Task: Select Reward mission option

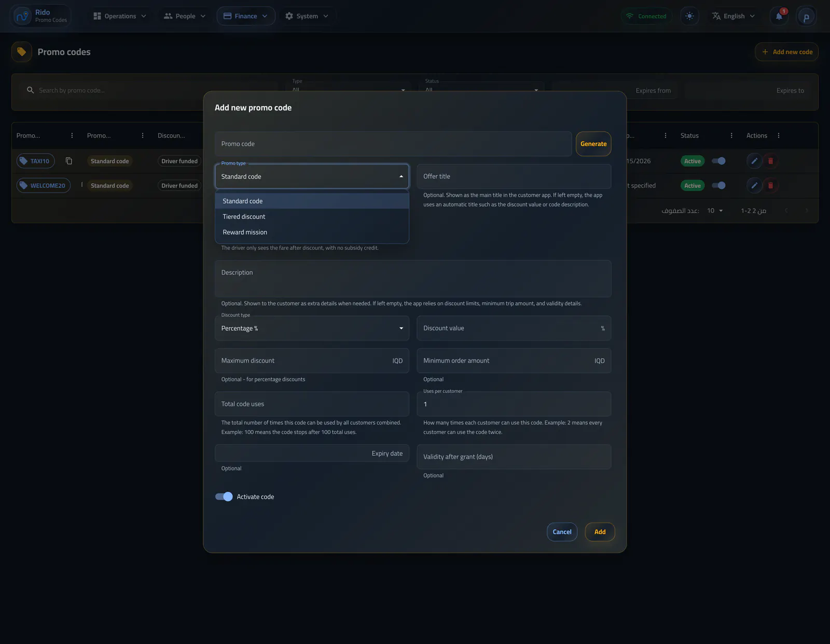Action: (312, 232)
